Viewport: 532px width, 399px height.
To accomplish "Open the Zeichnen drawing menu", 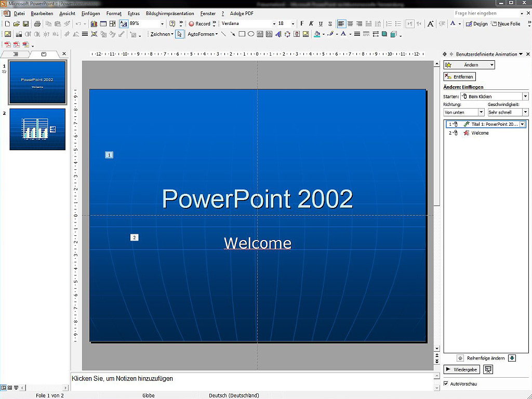I will pyautogui.click(x=162, y=34).
